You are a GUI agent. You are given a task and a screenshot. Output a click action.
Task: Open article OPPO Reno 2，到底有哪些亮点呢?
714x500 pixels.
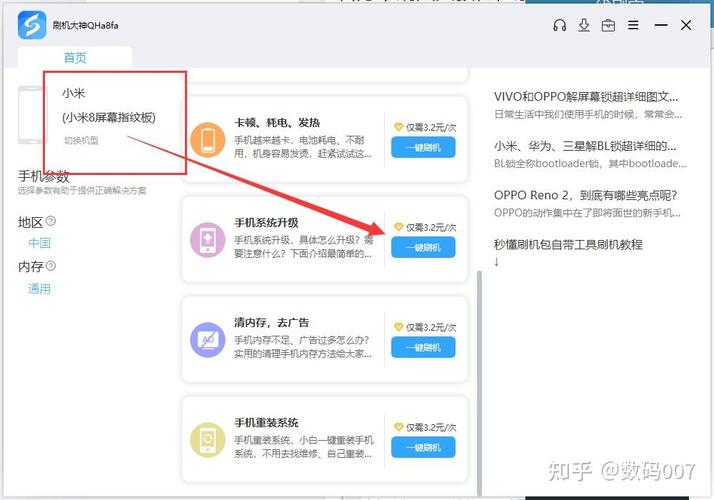(x=586, y=195)
